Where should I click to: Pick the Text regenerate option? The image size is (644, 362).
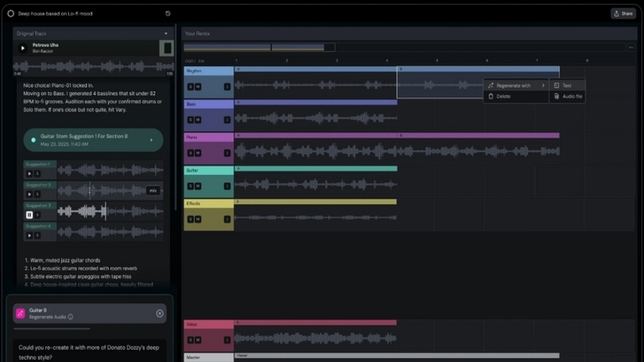[567, 85]
